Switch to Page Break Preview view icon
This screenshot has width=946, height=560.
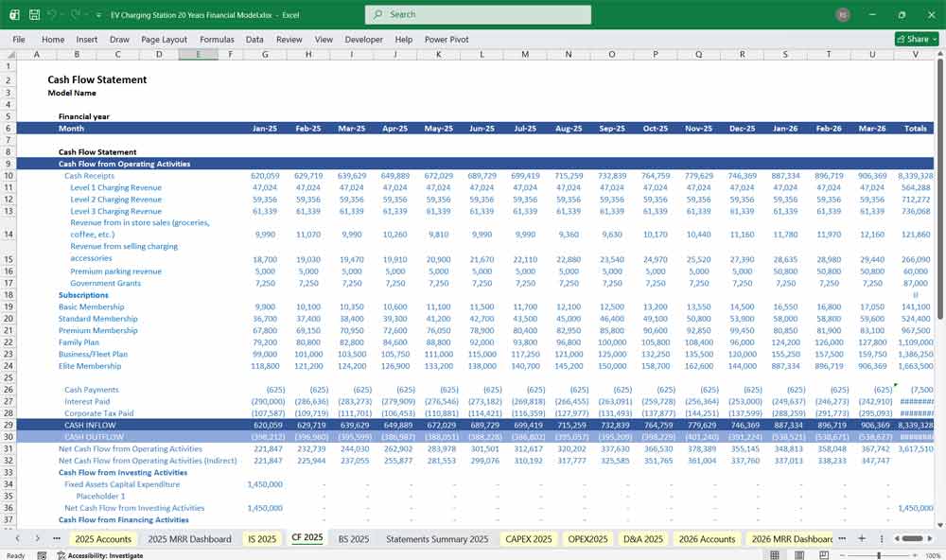(x=823, y=556)
